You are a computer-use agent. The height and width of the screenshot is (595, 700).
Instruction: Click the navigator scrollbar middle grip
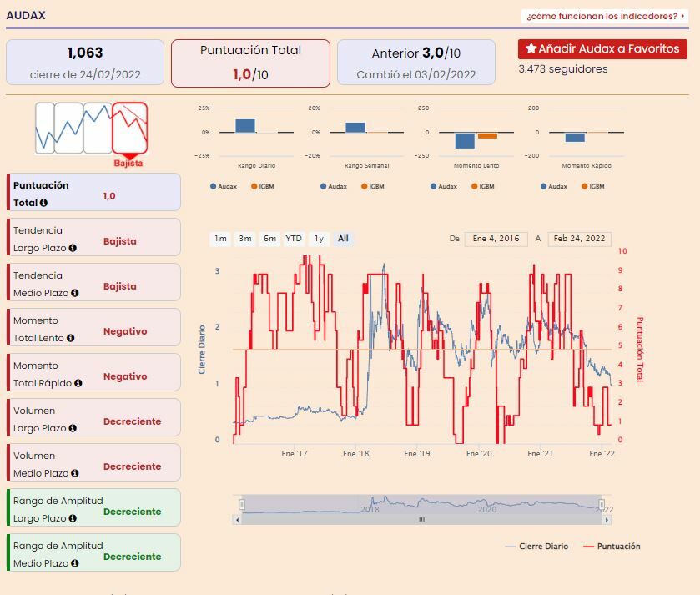[421, 520]
